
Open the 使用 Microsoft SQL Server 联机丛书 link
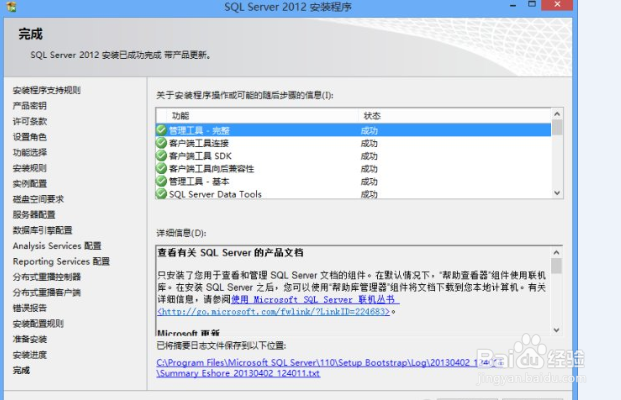(315, 299)
